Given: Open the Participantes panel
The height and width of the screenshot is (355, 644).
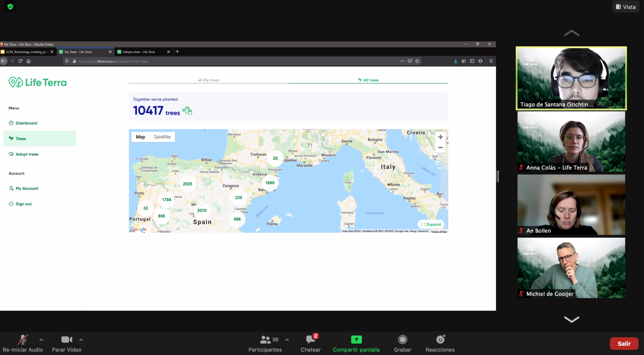Looking at the screenshot, I should (265, 343).
